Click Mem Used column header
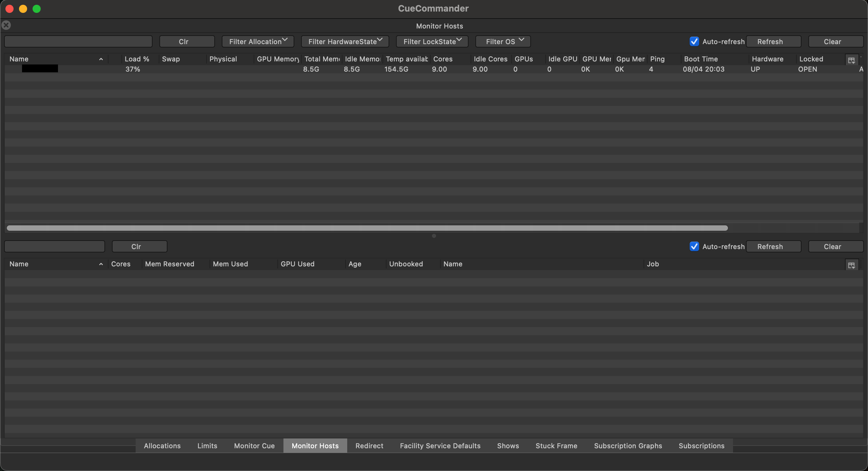Viewport: 868px width, 471px height. [243, 264]
